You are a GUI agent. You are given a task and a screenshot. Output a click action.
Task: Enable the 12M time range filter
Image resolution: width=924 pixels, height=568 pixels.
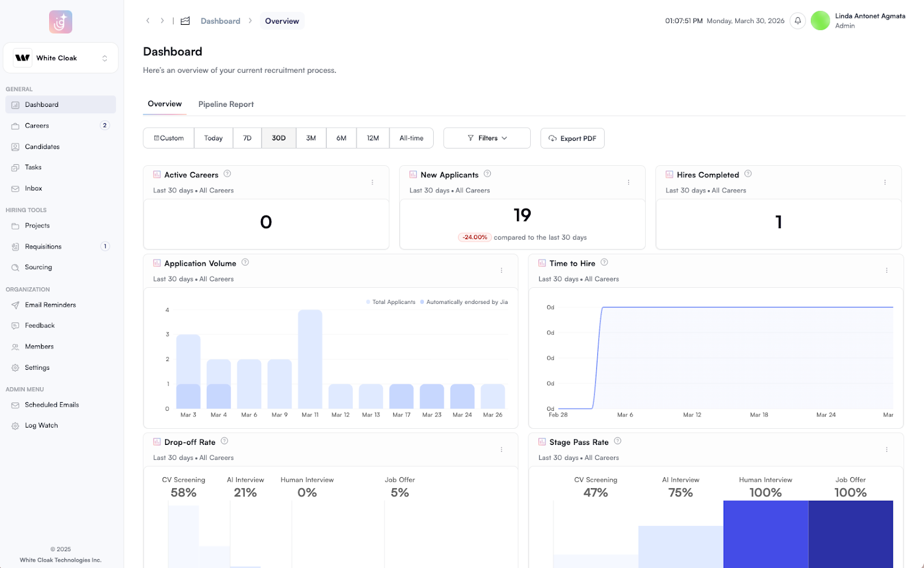click(373, 138)
